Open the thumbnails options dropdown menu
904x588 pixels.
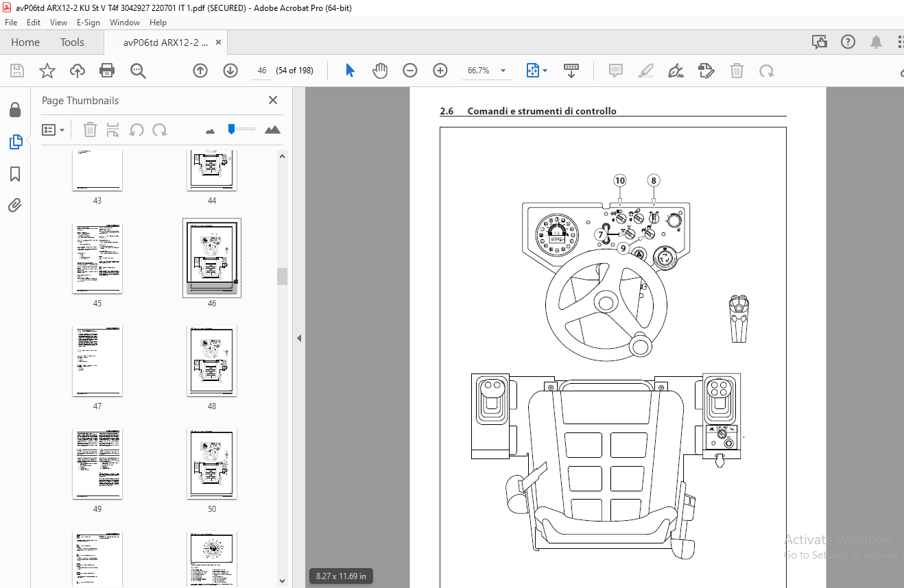click(53, 130)
